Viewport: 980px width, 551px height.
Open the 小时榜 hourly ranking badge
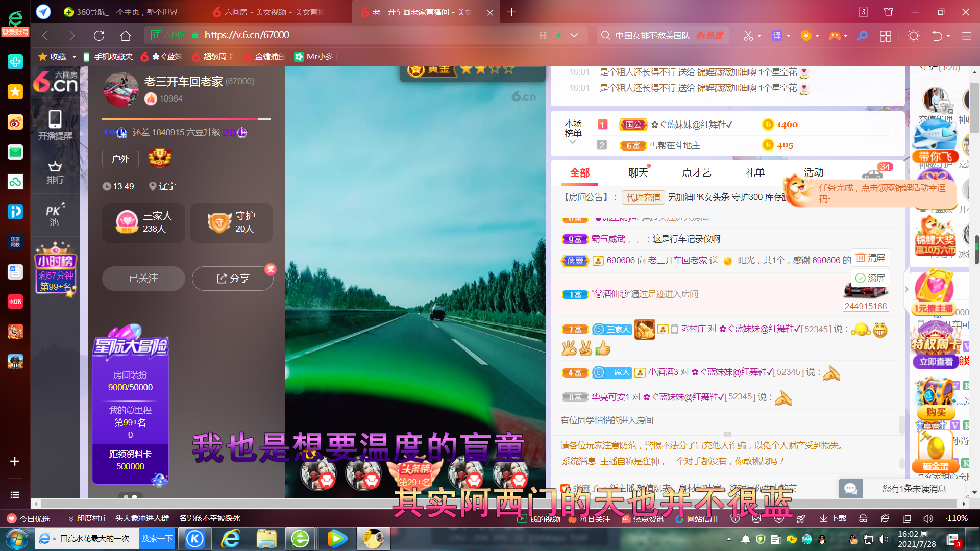[55, 268]
